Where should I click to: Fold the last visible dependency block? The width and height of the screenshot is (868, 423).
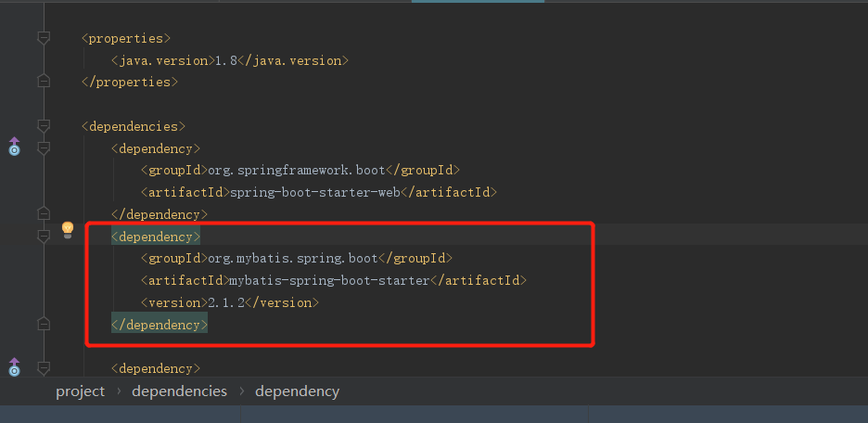44,368
